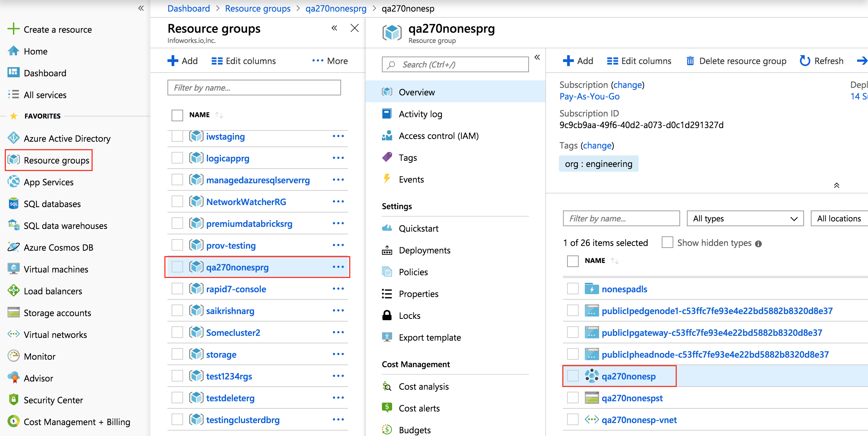Click the Refresh circular arrow icon

805,61
